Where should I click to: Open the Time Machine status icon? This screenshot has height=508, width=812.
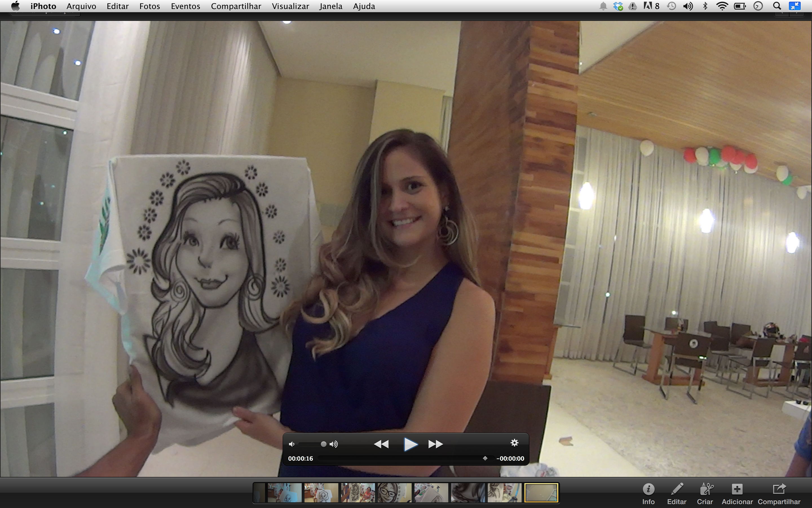click(x=671, y=6)
